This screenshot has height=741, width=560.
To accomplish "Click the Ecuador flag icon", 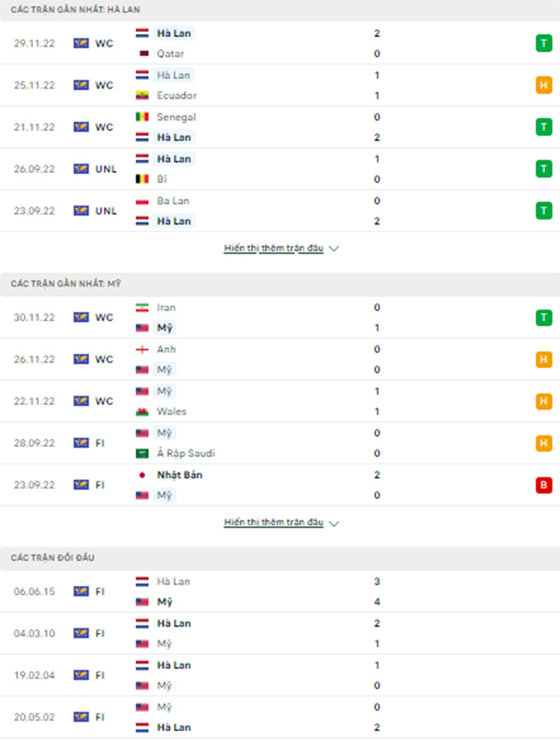I will pos(142,96).
